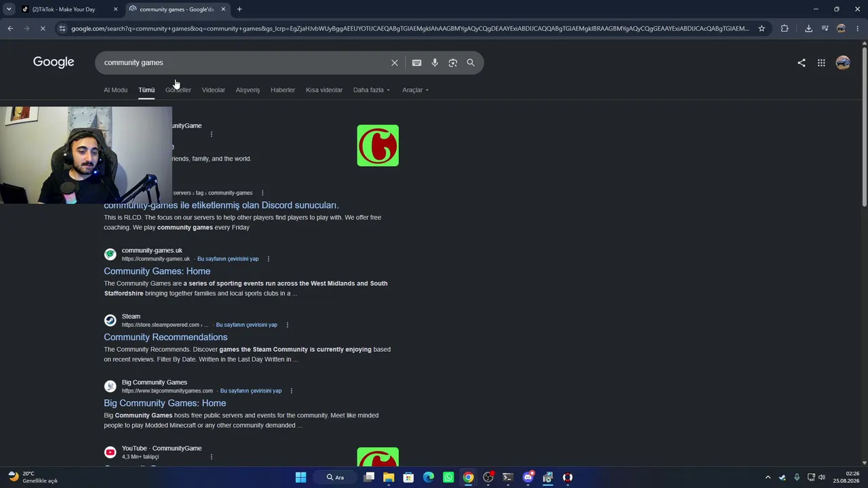Switch to the AI Modu tab

[x=115, y=90]
